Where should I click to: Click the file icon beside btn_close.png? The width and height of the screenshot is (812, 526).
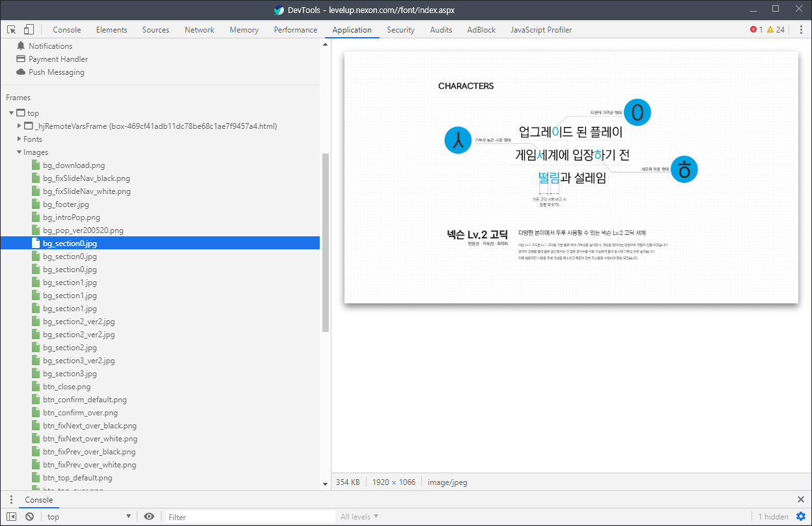click(36, 387)
